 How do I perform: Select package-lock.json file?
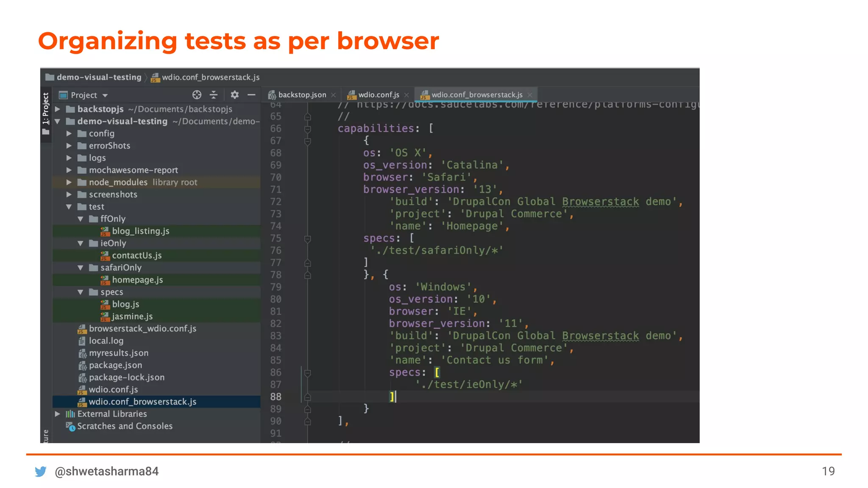click(156, 377)
